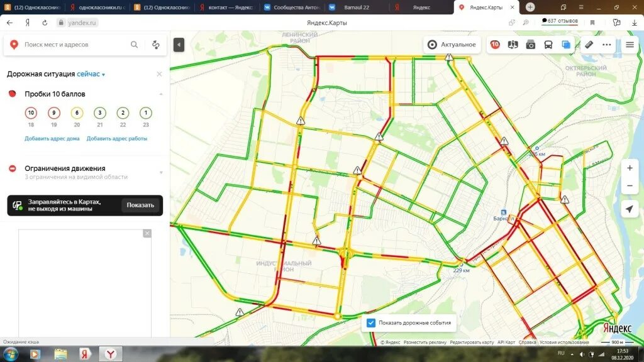Open browser downloads icon
The image size is (644, 362).
pos(634,23)
